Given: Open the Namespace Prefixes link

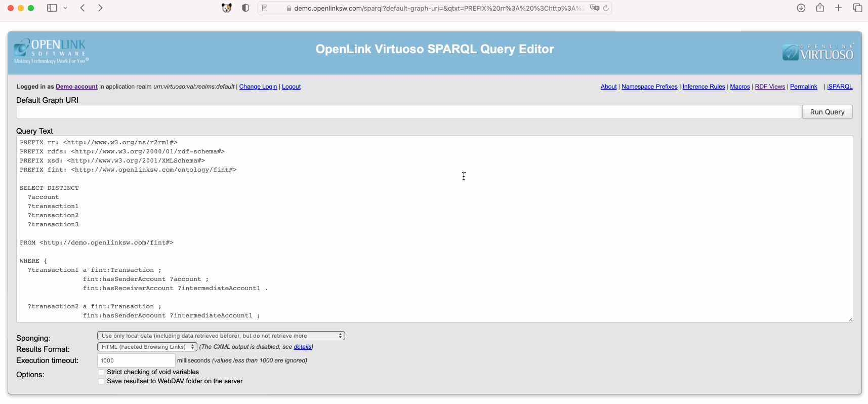Looking at the screenshot, I should [649, 87].
